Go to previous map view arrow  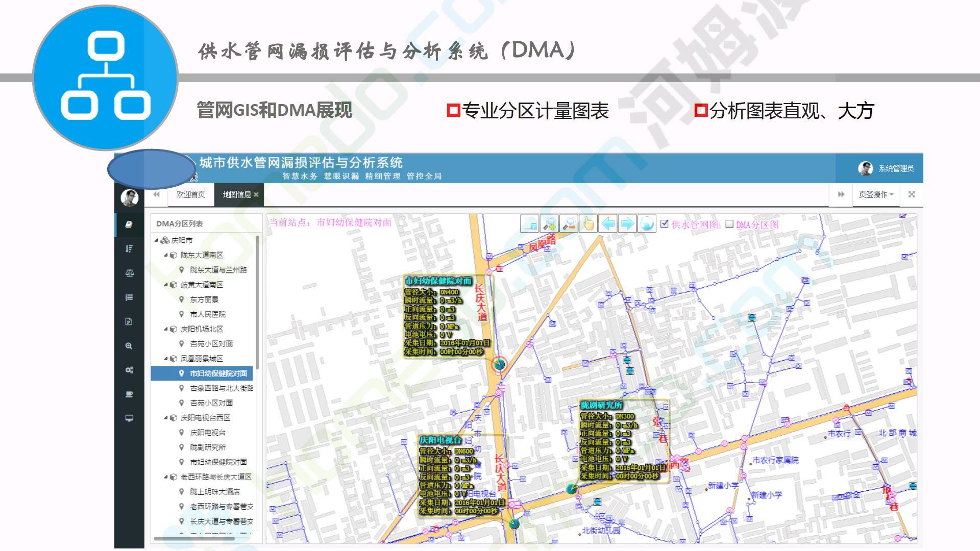(607, 223)
